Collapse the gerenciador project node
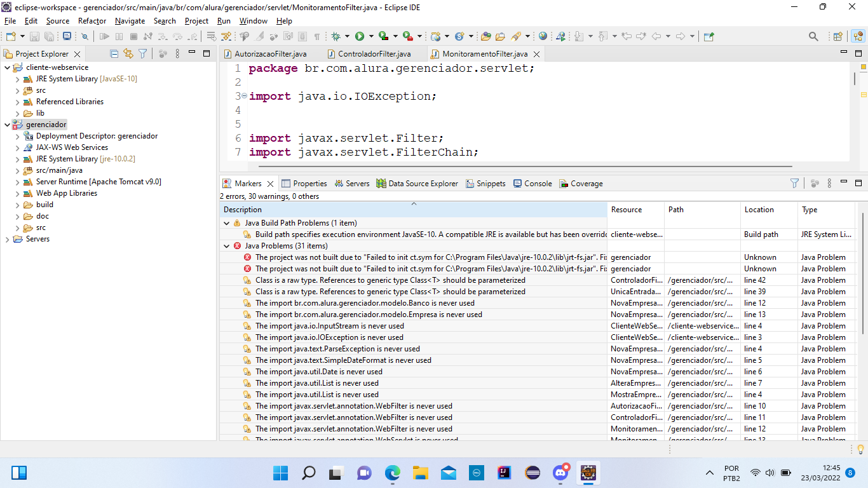The image size is (868, 488). (8, 125)
